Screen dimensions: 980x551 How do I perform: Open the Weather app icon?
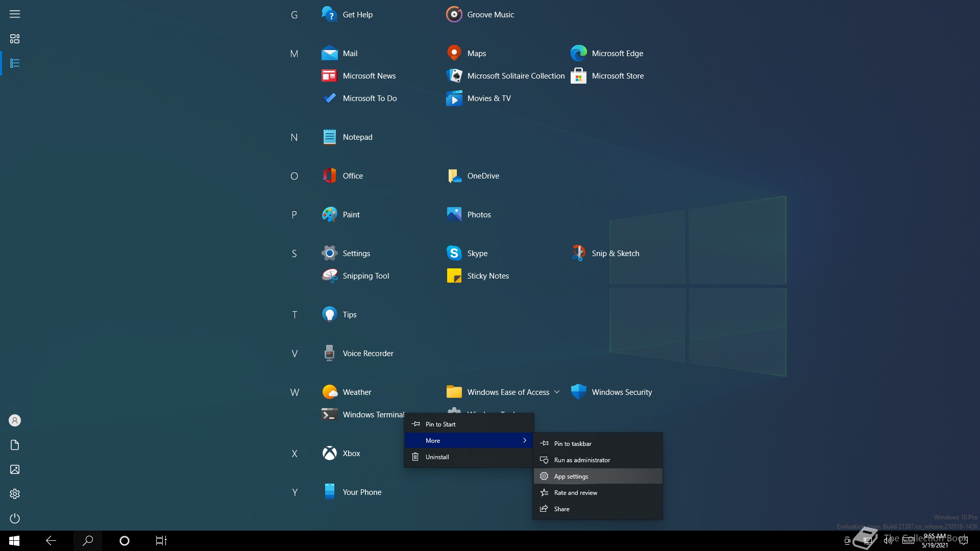(329, 392)
